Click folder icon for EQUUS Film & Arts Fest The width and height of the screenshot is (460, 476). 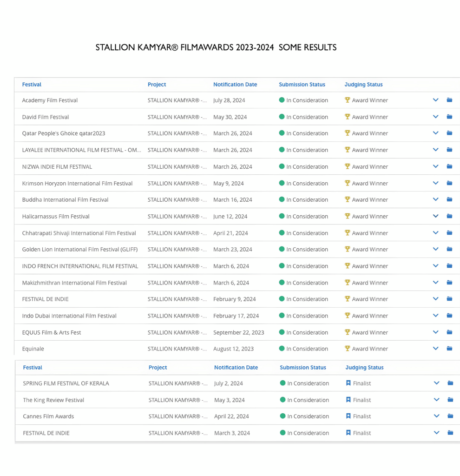click(x=449, y=332)
